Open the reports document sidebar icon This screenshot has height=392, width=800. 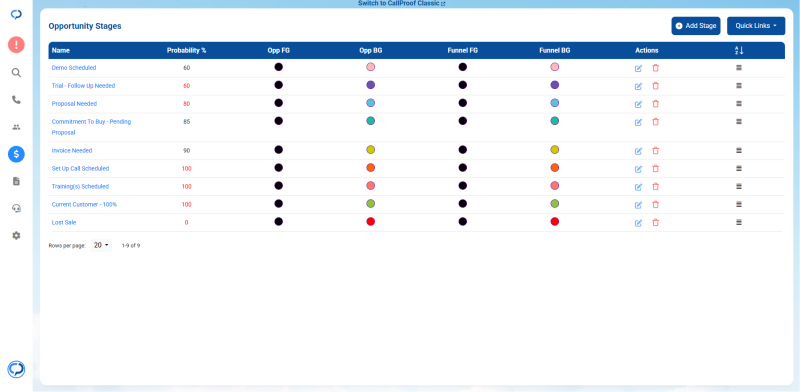pyautogui.click(x=16, y=181)
